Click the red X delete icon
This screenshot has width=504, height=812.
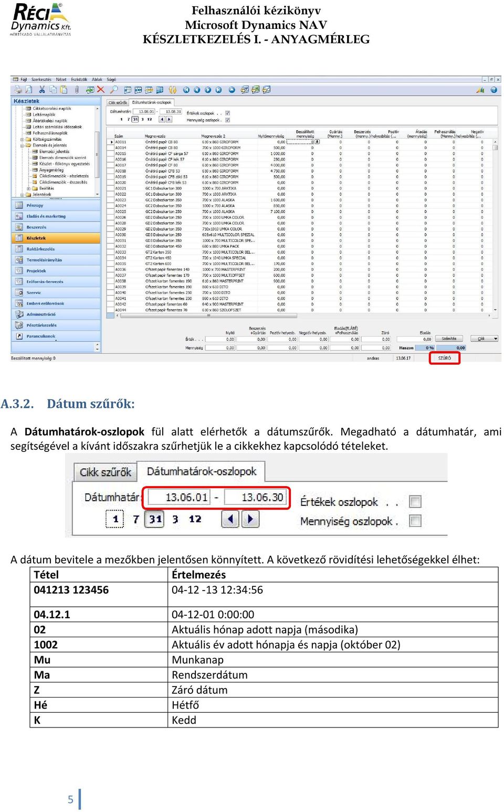click(101, 90)
